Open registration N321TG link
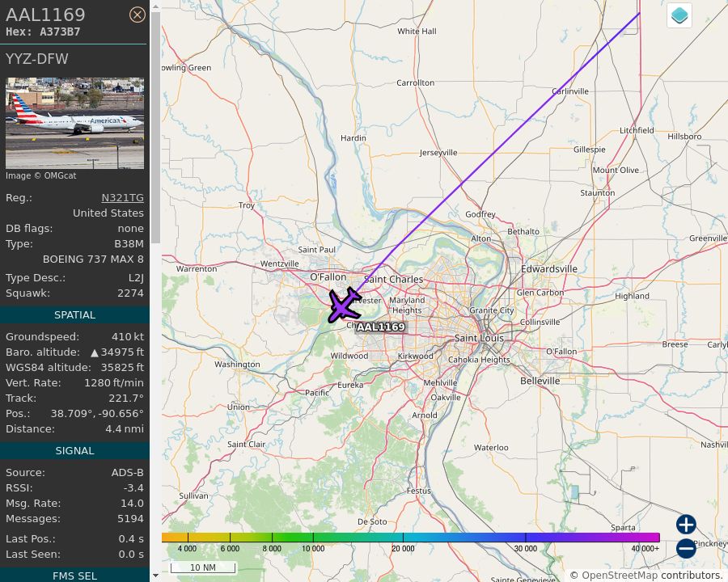The height and width of the screenshot is (582, 728). click(123, 198)
